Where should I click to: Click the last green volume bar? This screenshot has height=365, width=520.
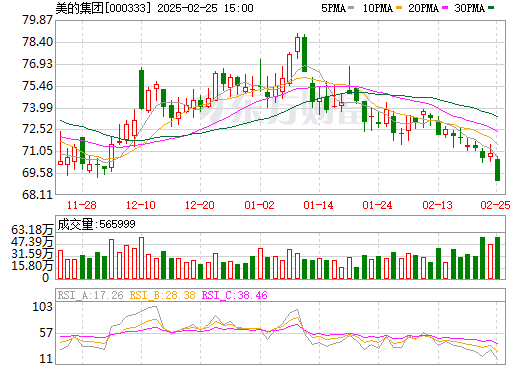point(497,258)
